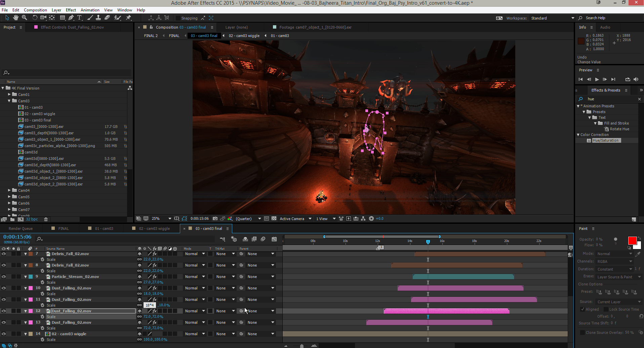Open 02 - cam03 wiggle in composition breadcrumb
Image resolution: width=644 pixels, height=348 pixels.
click(244, 36)
